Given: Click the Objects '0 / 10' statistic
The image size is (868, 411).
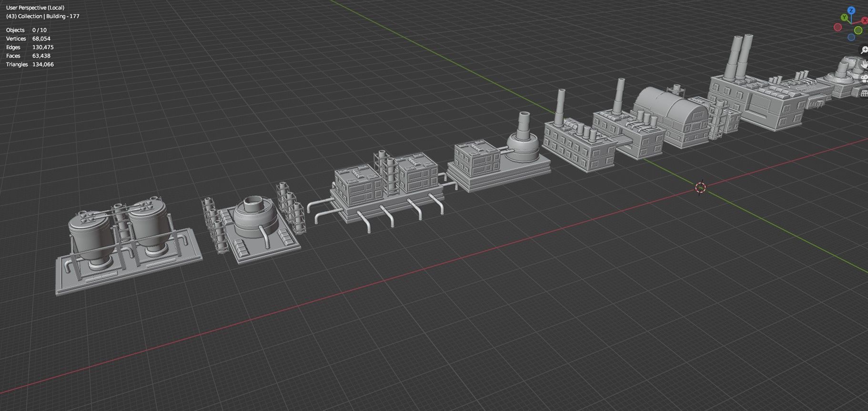Looking at the screenshot, I should [40, 30].
